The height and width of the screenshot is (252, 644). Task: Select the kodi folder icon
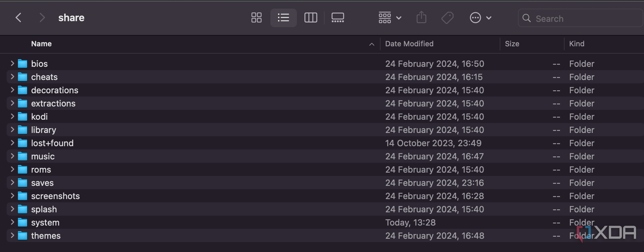(x=23, y=116)
